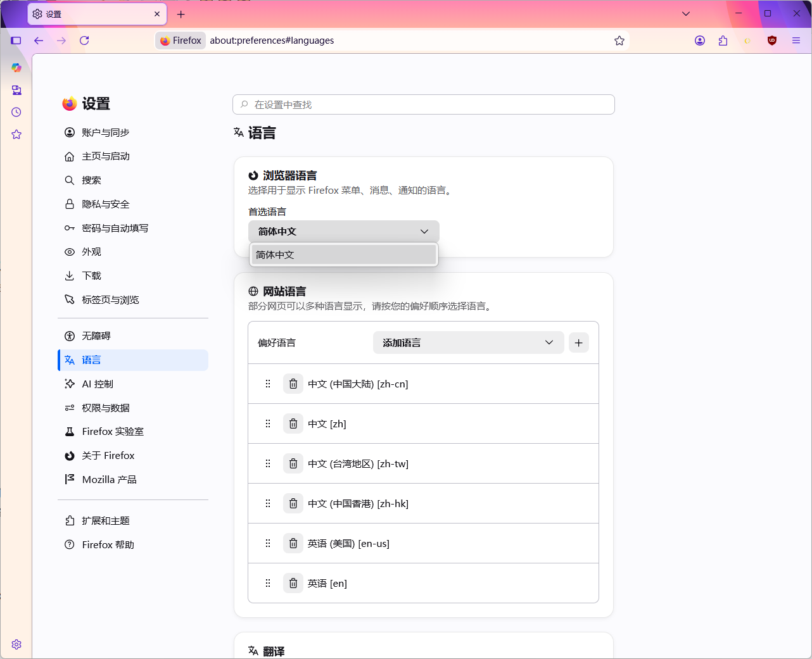The height and width of the screenshot is (659, 812).
Task: Remove 中文 (台湾地区) [zh-tw] trash icon
Action: click(293, 463)
